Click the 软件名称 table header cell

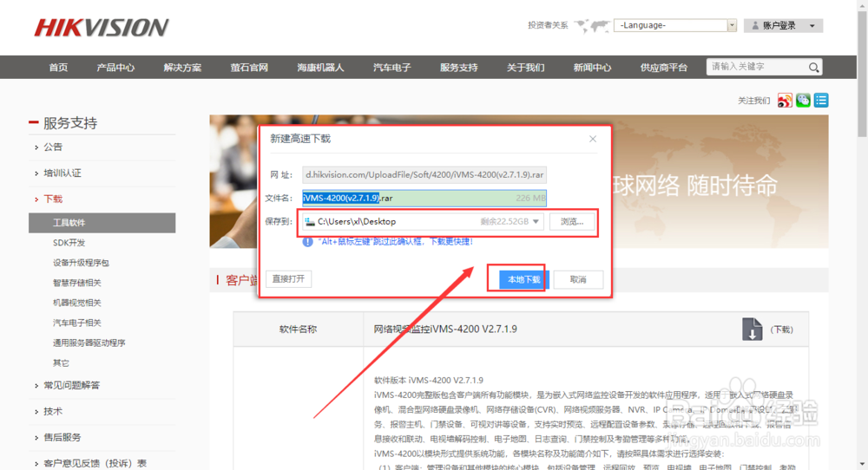pyautogui.click(x=298, y=330)
